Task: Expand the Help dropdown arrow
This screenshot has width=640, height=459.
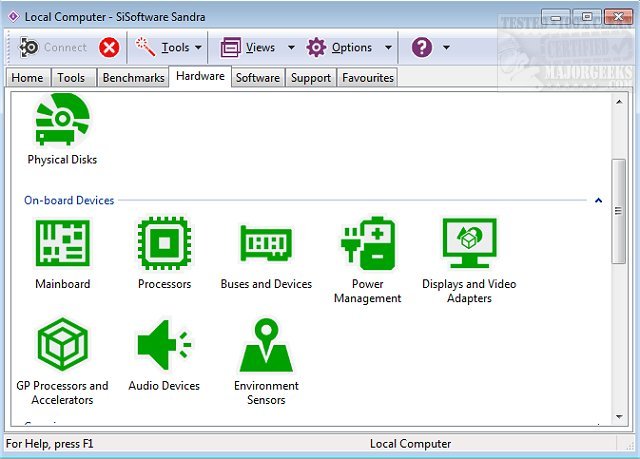Action: tap(447, 47)
